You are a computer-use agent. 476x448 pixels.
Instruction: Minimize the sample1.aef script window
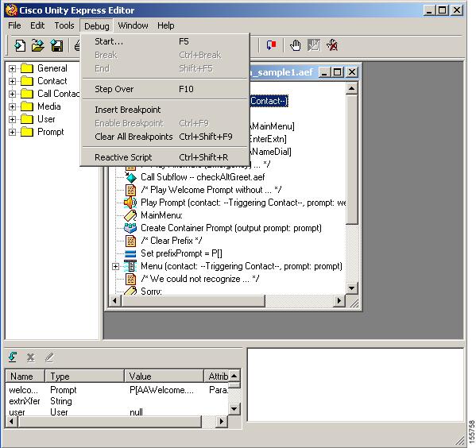click(x=324, y=72)
